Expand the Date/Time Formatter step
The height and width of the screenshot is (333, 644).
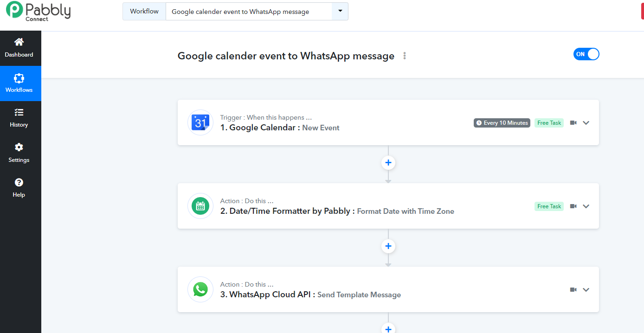pos(586,206)
